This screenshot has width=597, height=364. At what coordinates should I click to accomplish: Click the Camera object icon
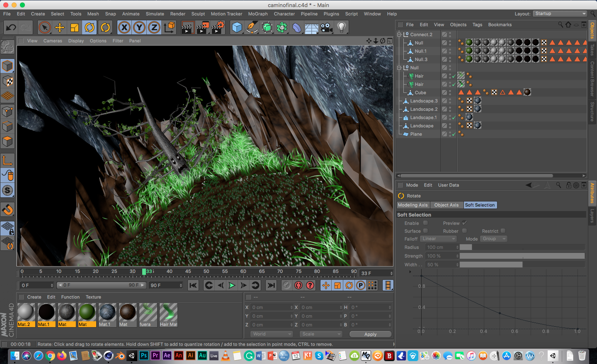point(326,28)
